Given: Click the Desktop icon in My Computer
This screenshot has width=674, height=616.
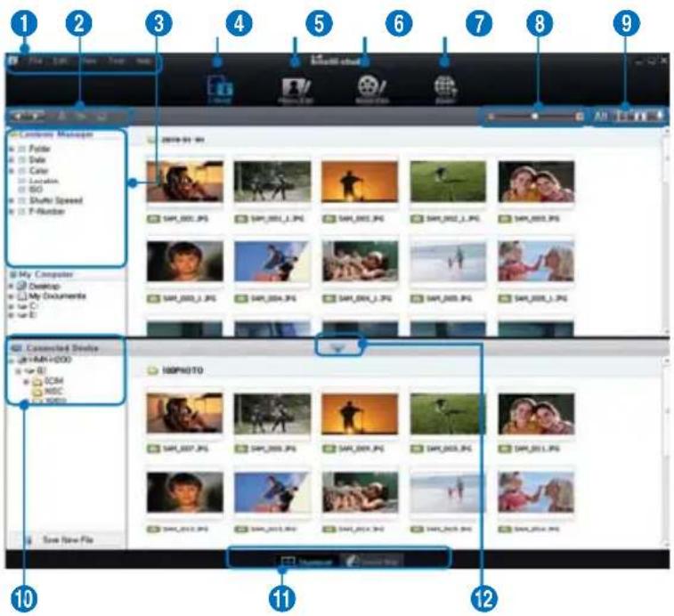Looking at the screenshot, I should coord(22,286).
